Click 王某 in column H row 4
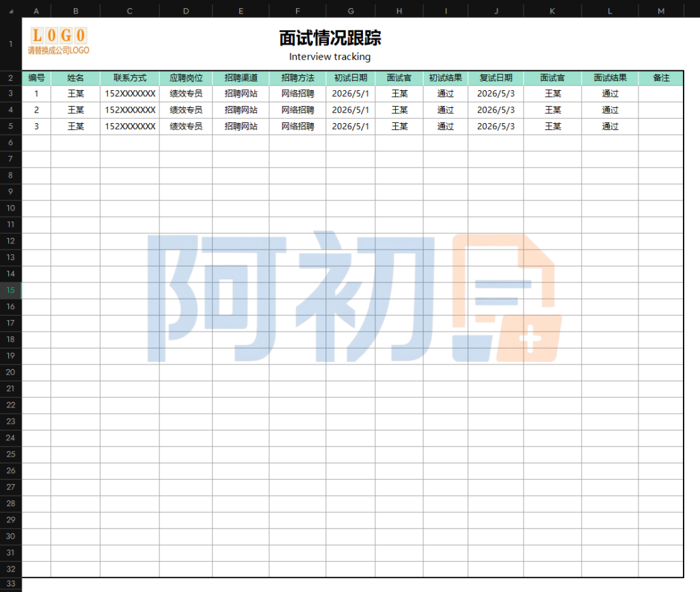Image resolution: width=700 pixels, height=592 pixels. point(399,110)
